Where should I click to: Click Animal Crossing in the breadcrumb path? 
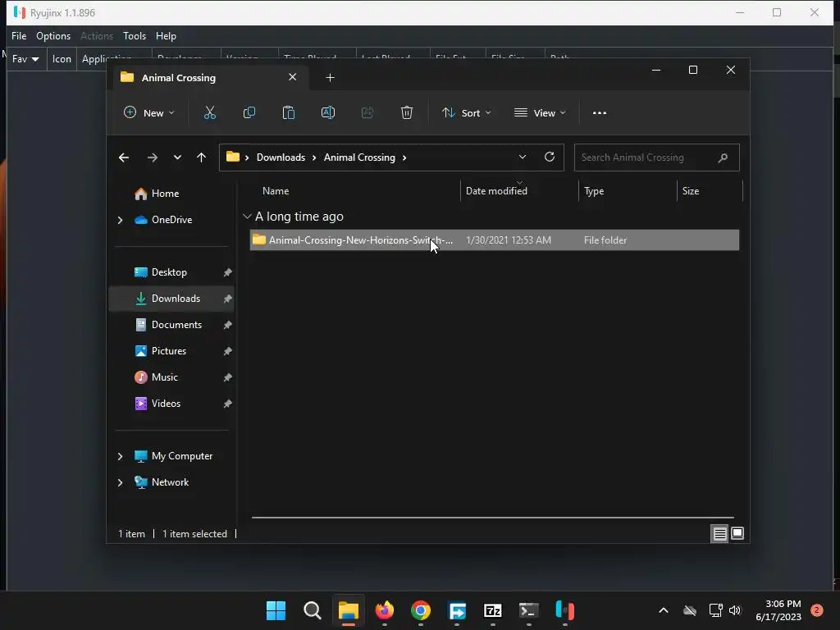coord(359,157)
